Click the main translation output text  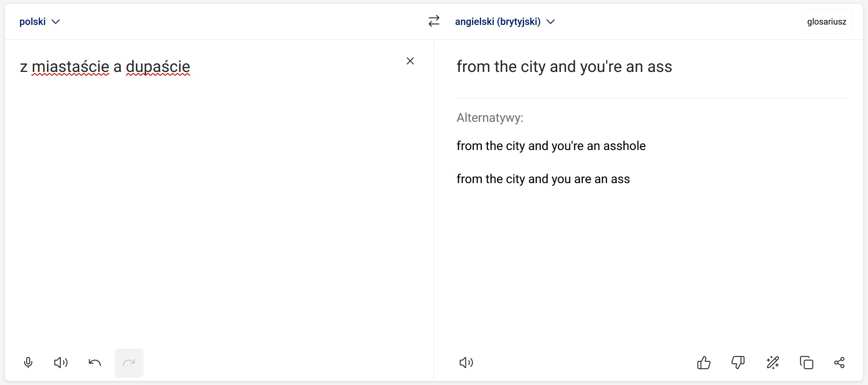point(564,67)
